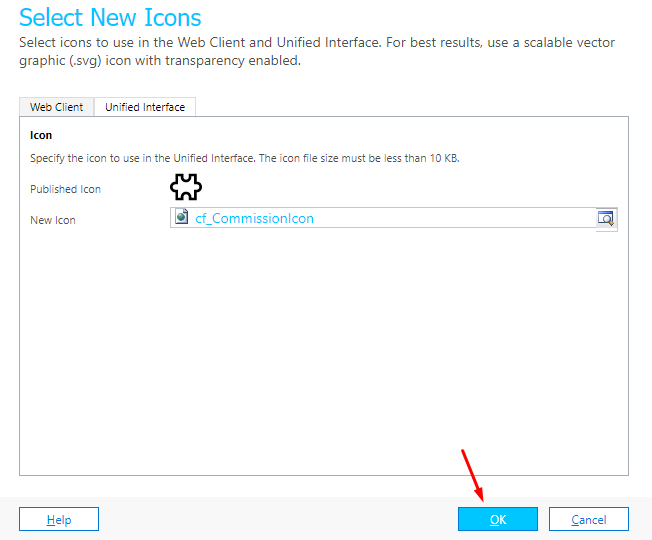The image size is (652, 540).
Task: Dismiss the dialog with Cancel
Action: tap(588, 519)
